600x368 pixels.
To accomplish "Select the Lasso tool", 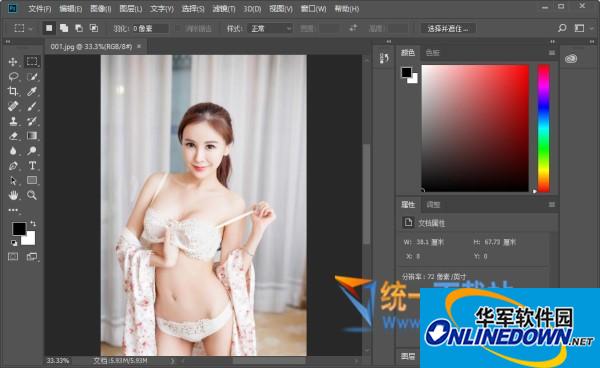I will (x=13, y=77).
